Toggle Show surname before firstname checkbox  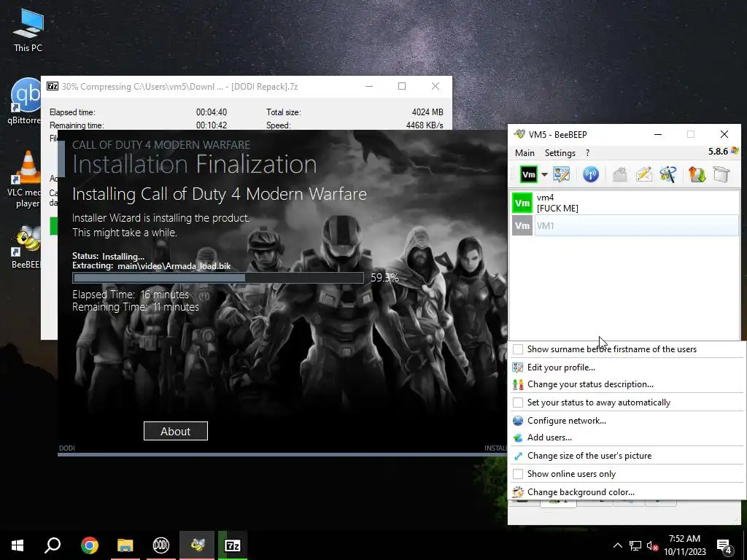coord(518,349)
